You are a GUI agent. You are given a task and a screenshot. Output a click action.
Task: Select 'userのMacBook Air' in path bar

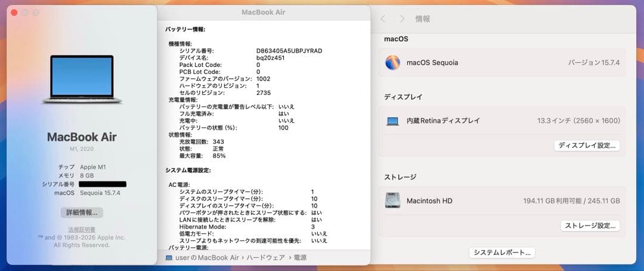[207, 258]
